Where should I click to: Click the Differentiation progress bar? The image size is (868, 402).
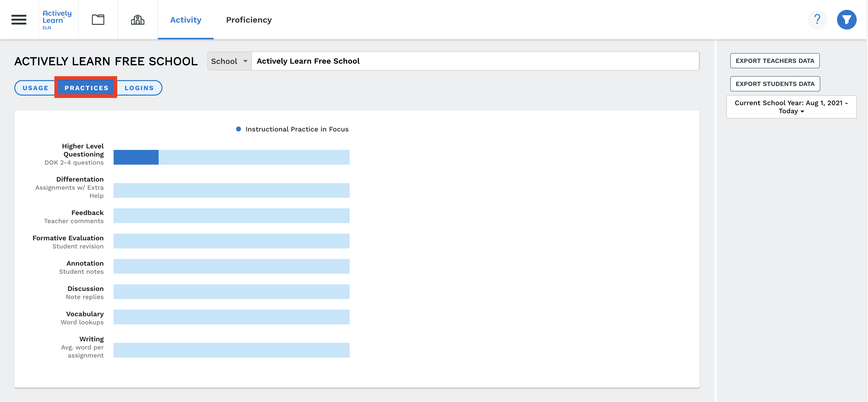pos(231,191)
